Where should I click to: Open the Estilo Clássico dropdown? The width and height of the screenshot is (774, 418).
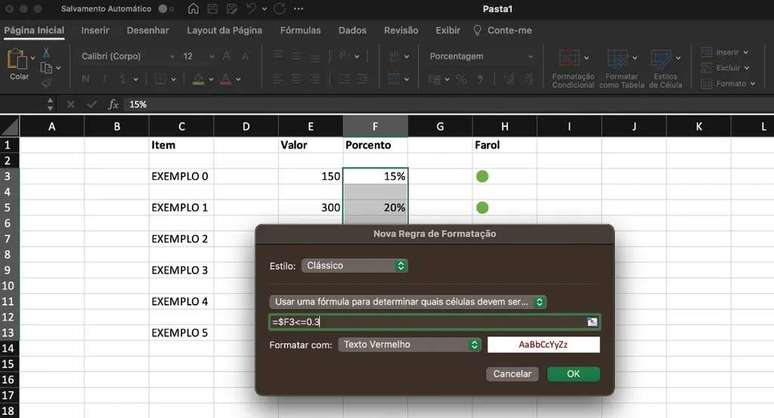[354, 266]
